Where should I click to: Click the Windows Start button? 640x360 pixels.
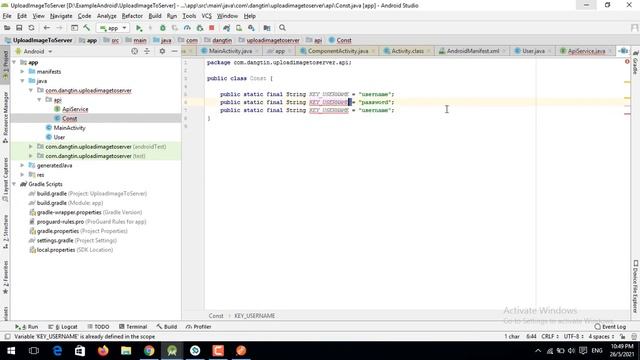11,351
